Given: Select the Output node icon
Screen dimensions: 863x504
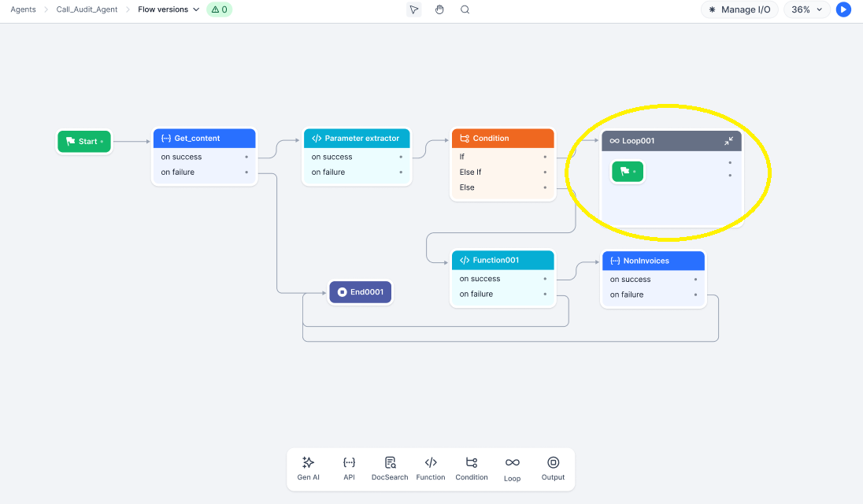Looking at the screenshot, I should tap(553, 463).
